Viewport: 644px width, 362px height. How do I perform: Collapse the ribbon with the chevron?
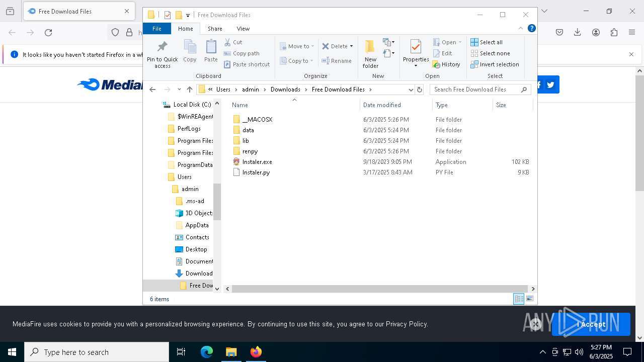(521, 28)
